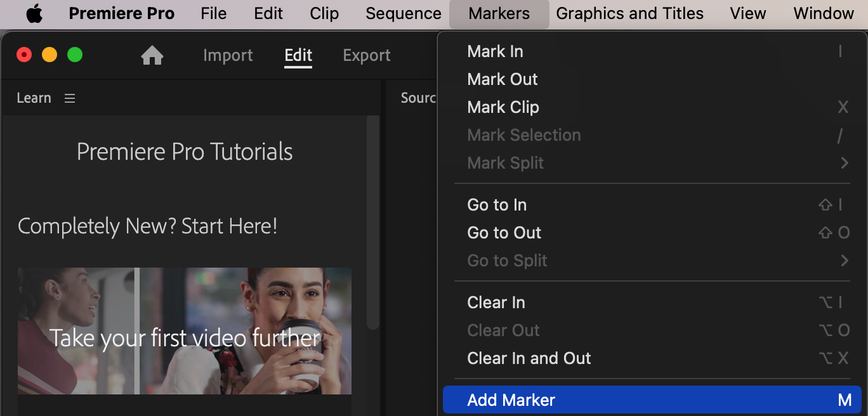Viewport: 868px width, 416px height.
Task: Click the red close window button
Action: [x=24, y=55]
